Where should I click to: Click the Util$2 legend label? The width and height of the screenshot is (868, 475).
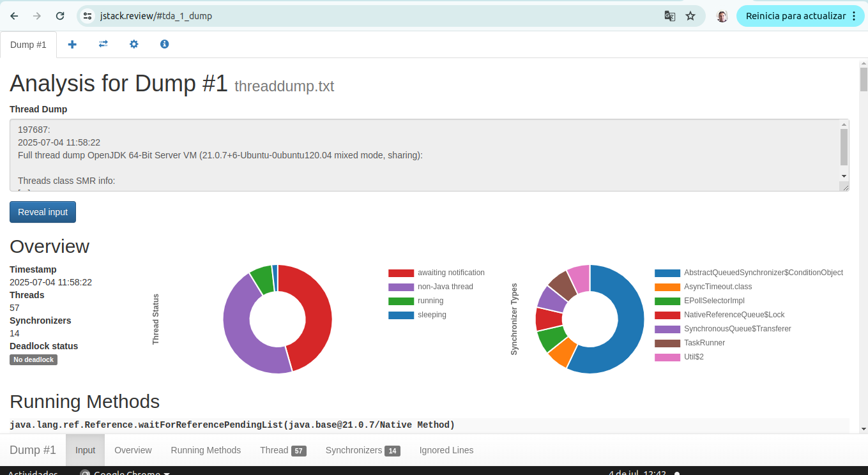[x=694, y=357]
